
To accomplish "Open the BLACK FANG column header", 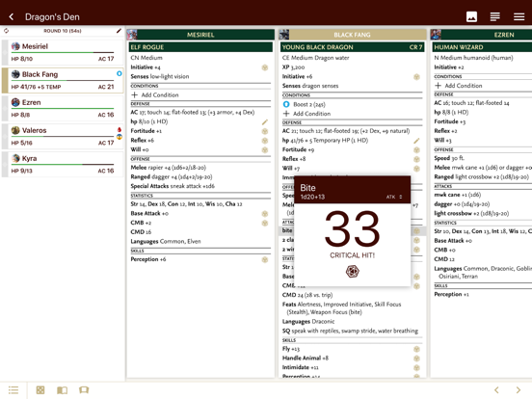I will (x=352, y=35).
